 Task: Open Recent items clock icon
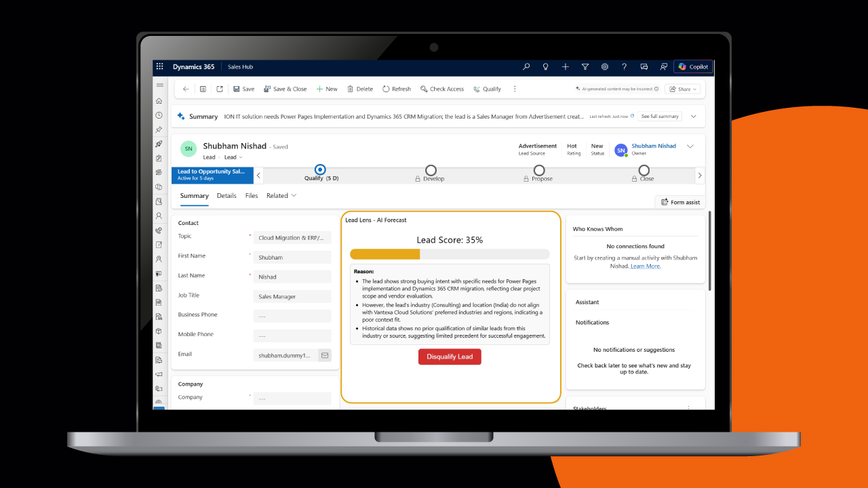coord(159,115)
